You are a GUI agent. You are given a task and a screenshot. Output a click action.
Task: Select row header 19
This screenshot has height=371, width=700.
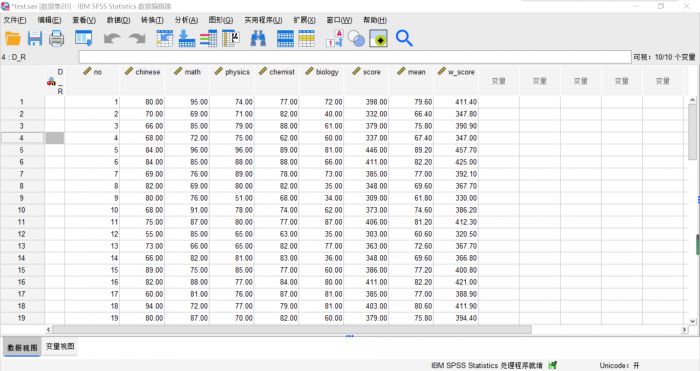point(22,318)
